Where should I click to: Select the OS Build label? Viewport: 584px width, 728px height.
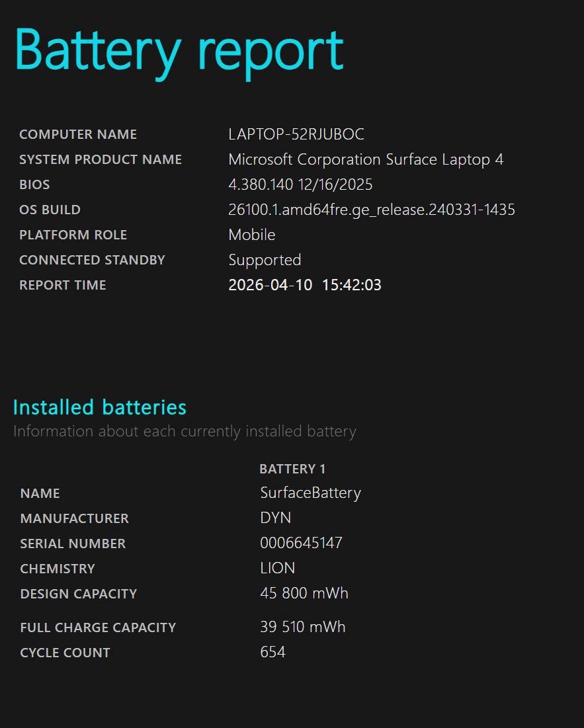click(x=50, y=210)
